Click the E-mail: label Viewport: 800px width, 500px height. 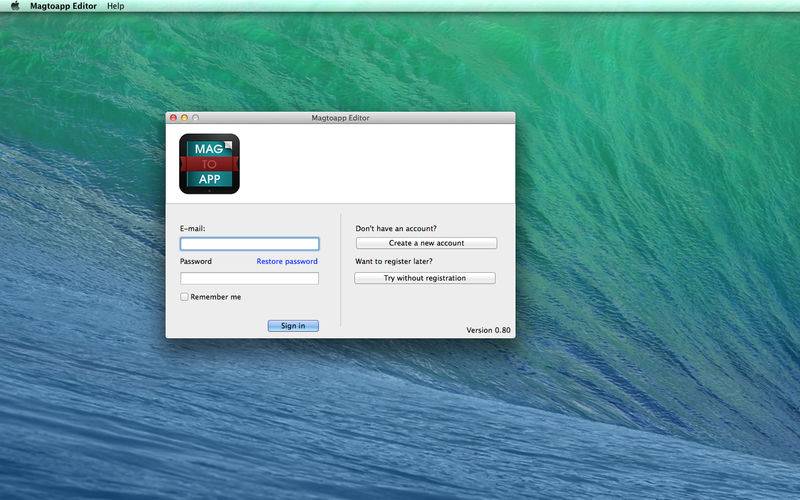193,229
